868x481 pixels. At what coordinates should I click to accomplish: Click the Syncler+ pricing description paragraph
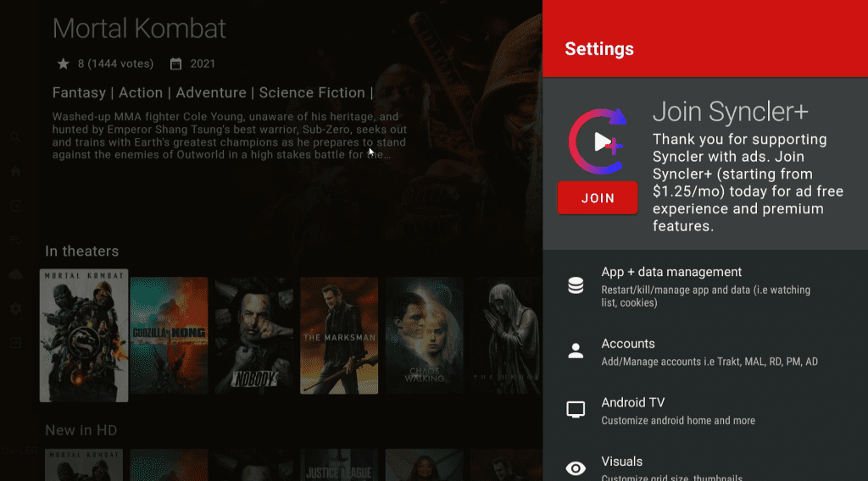[748, 182]
